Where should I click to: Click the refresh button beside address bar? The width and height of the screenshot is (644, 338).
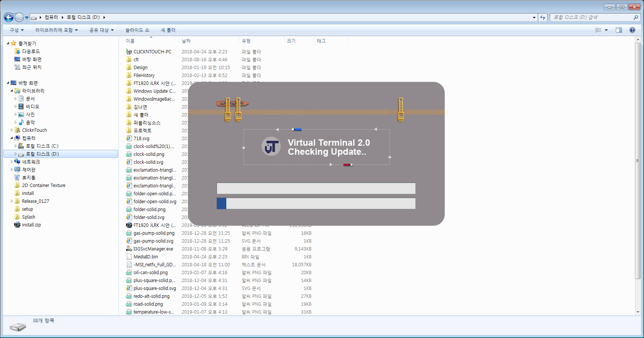[x=543, y=17]
